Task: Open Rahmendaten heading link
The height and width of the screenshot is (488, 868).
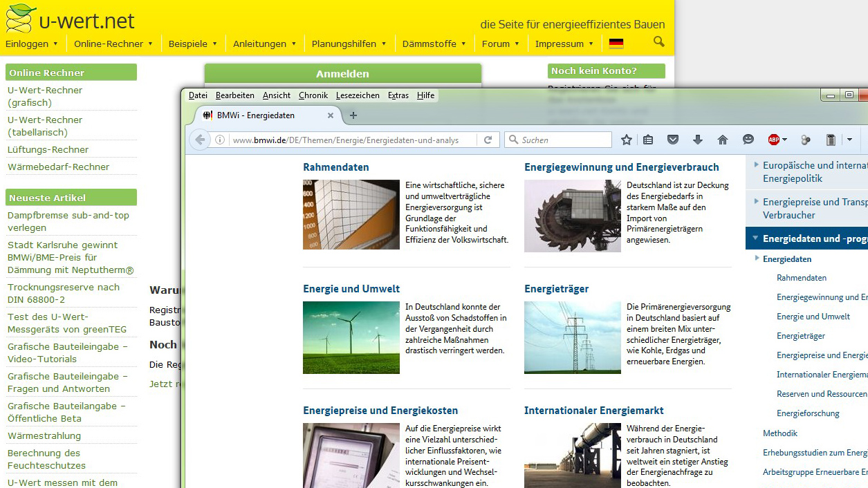Action: click(336, 167)
